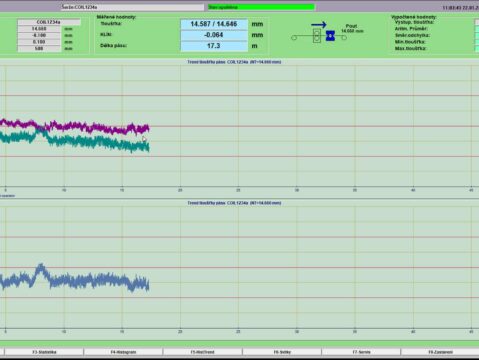
Task: Click the Délka pásu label
Action: 113,45
